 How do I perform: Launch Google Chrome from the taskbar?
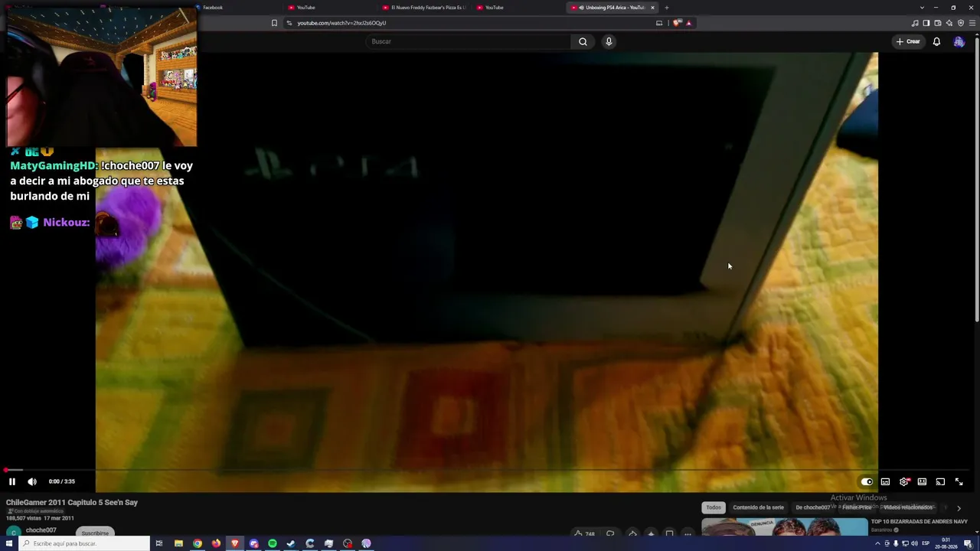point(198,543)
